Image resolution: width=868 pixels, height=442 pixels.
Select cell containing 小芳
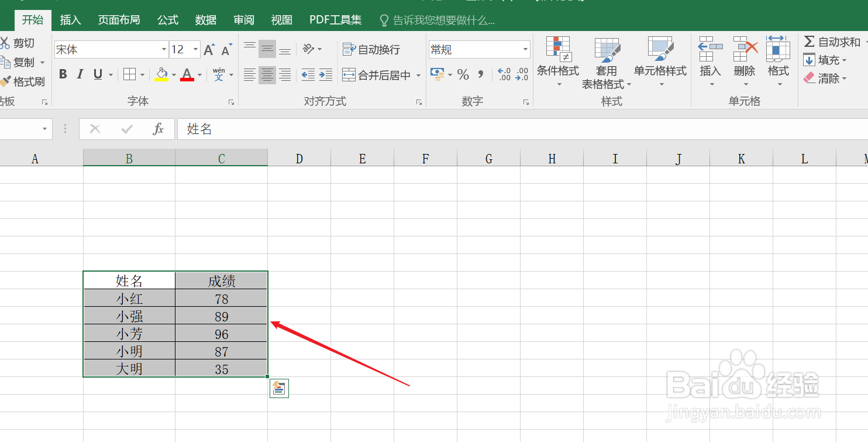(129, 334)
